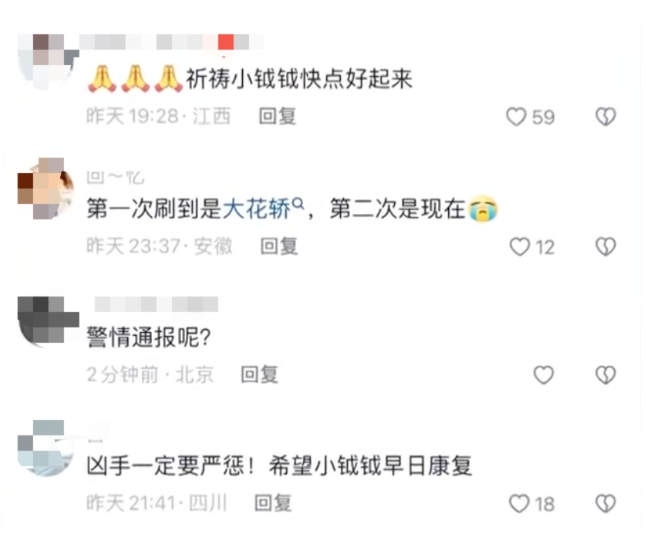This screenshot has height=556, width=648.
Task: Open avatar of the 四川 commenter
Action: 46,448
